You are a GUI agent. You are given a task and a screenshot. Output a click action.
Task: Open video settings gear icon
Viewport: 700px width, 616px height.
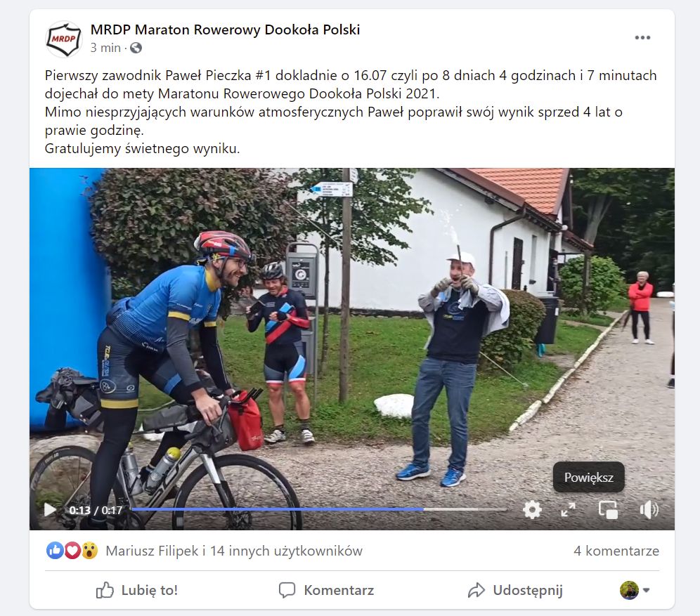(x=532, y=509)
